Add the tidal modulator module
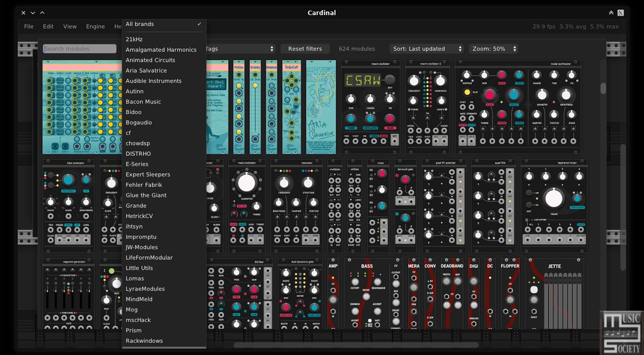644x355 pixels. click(x=68, y=206)
